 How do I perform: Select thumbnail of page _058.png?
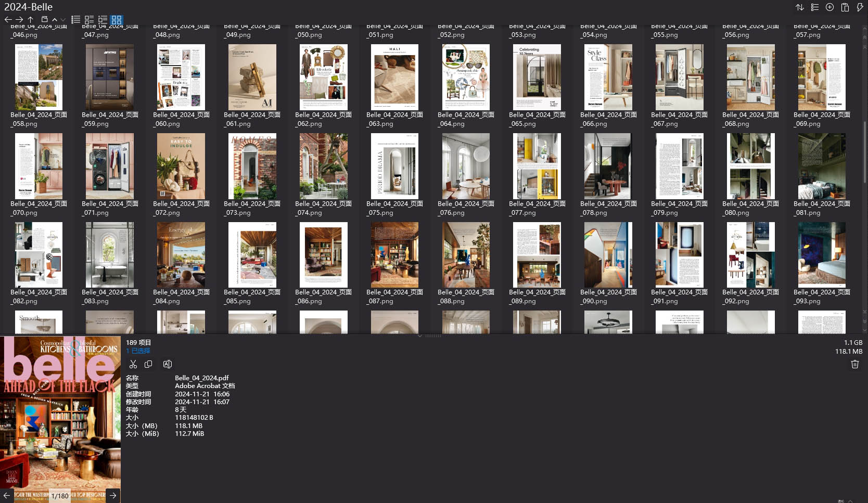pyautogui.click(x=39, y=77)
